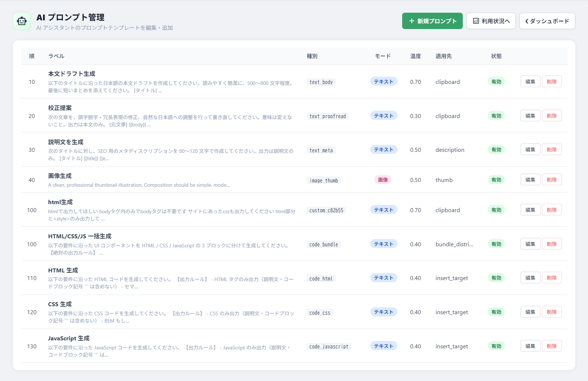This screenshot has height=381, width=588.
Task: Delete the html生成 prompt
Action: [552, 210]
